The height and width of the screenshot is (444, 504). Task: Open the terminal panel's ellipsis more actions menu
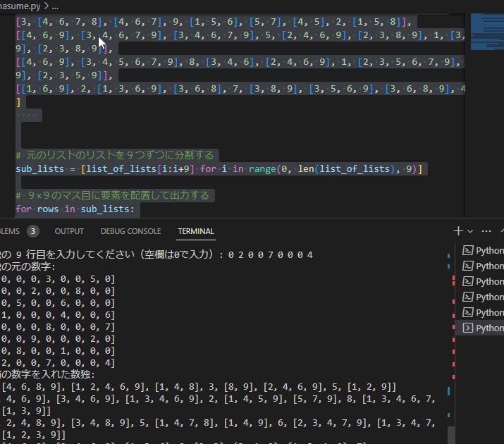[486, 230]
